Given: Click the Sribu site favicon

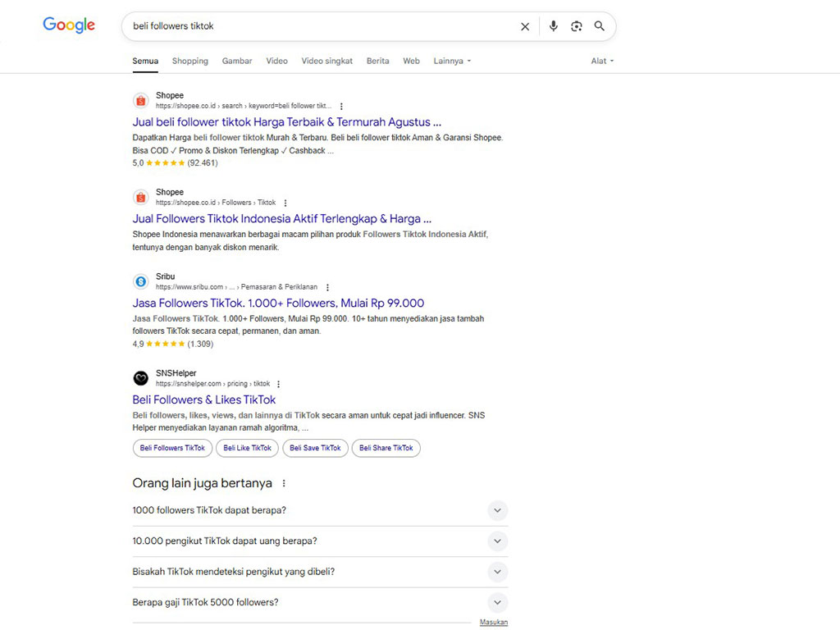Looking at the screenshot, I should 141,281.
